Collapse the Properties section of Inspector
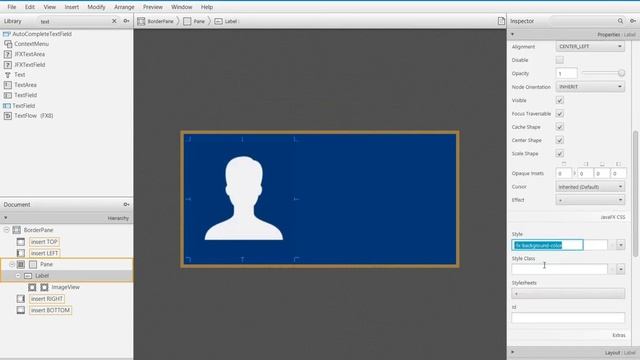 point(513,34)
